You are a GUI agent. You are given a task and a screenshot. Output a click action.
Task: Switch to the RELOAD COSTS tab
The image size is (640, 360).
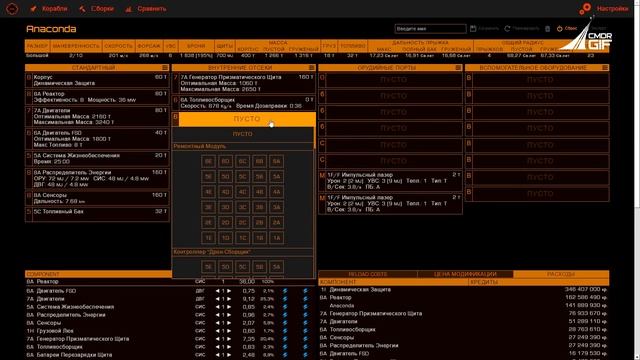click(367, 274)
